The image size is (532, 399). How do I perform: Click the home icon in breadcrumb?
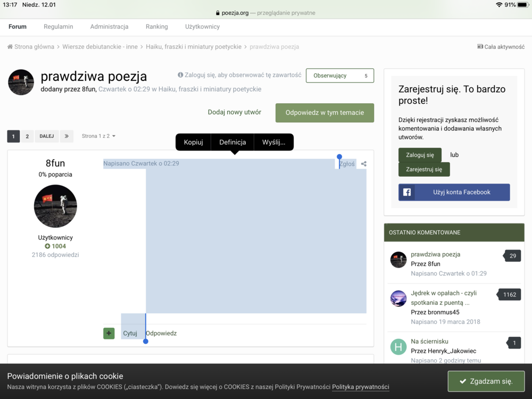click(10, 47)
